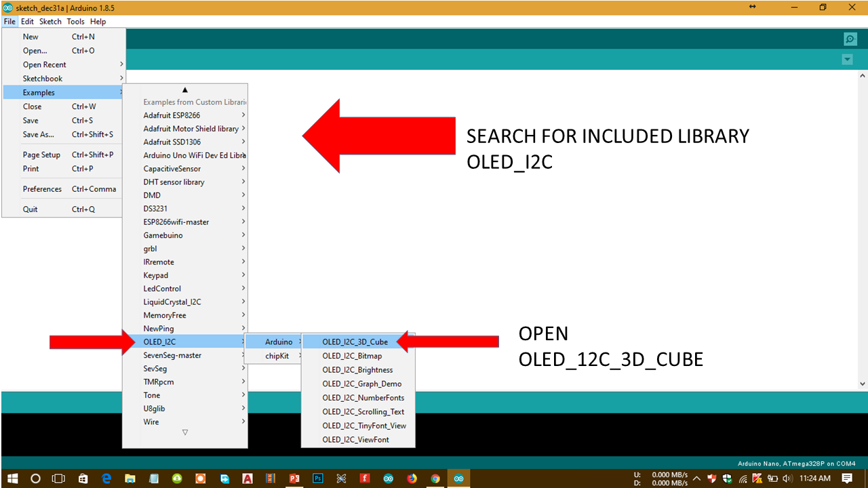Open the Sketch menu

click(x=50, y=21)
